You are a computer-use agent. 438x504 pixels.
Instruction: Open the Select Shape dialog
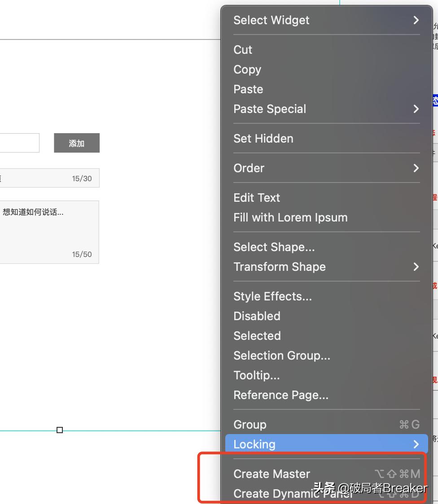274,247
